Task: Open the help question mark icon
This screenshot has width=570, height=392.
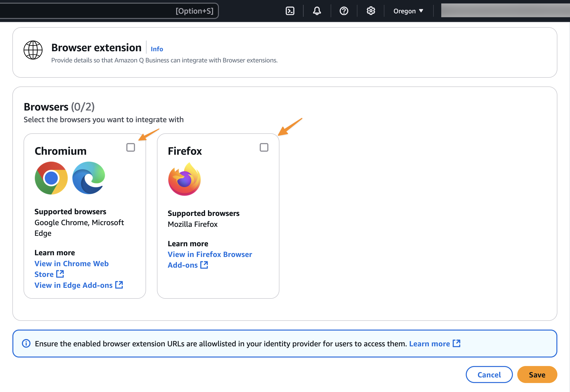Action: [x=344, y=11]
